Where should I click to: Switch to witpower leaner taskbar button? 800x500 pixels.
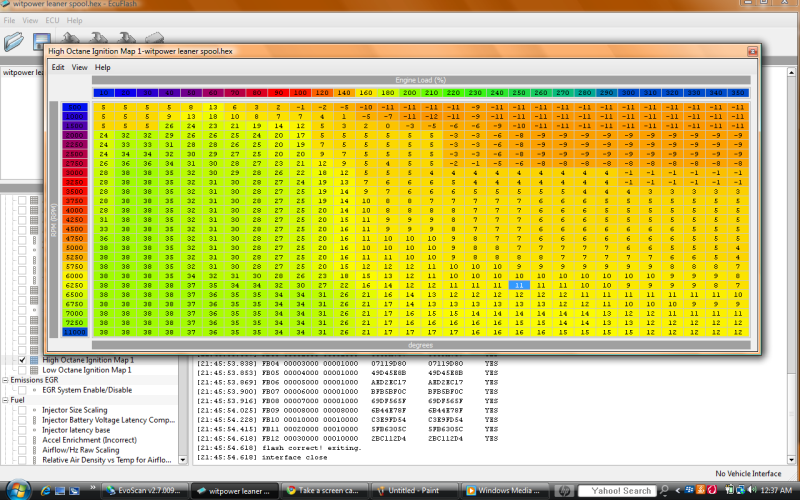235,491
